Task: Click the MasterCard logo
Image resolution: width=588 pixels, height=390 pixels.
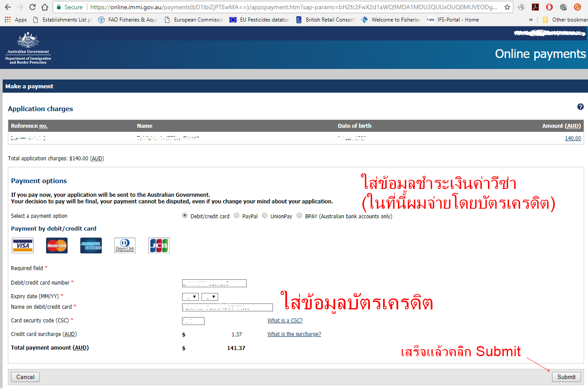Action: click(57, 246)
